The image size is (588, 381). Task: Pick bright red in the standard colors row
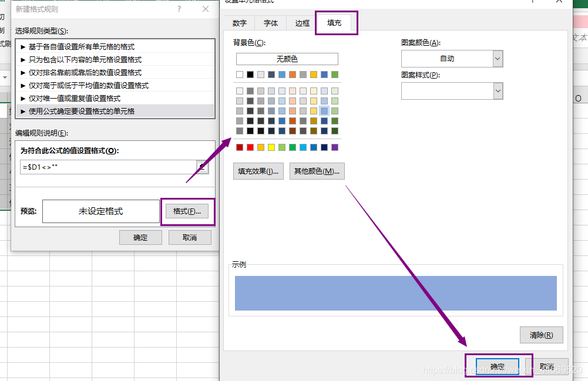(250, 147)
